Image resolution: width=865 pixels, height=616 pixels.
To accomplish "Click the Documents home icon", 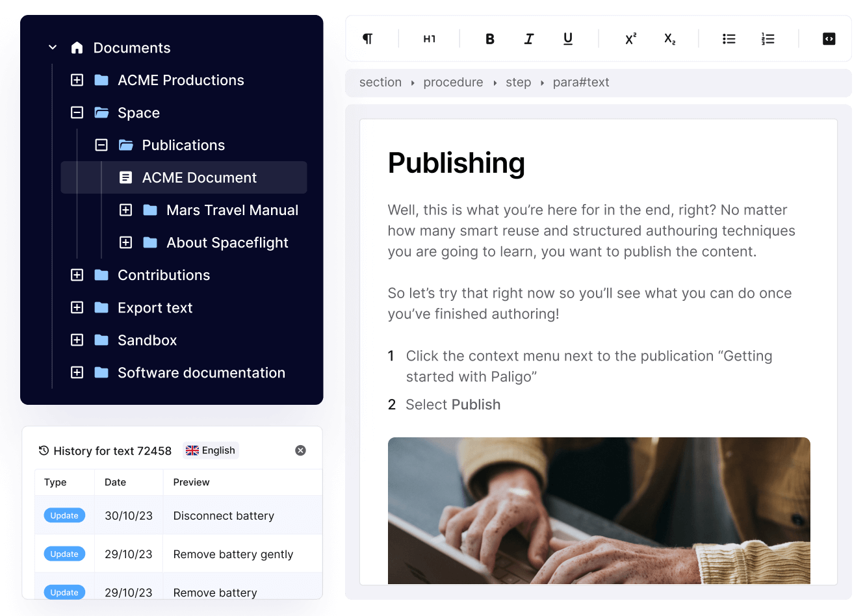I will 77,47.
